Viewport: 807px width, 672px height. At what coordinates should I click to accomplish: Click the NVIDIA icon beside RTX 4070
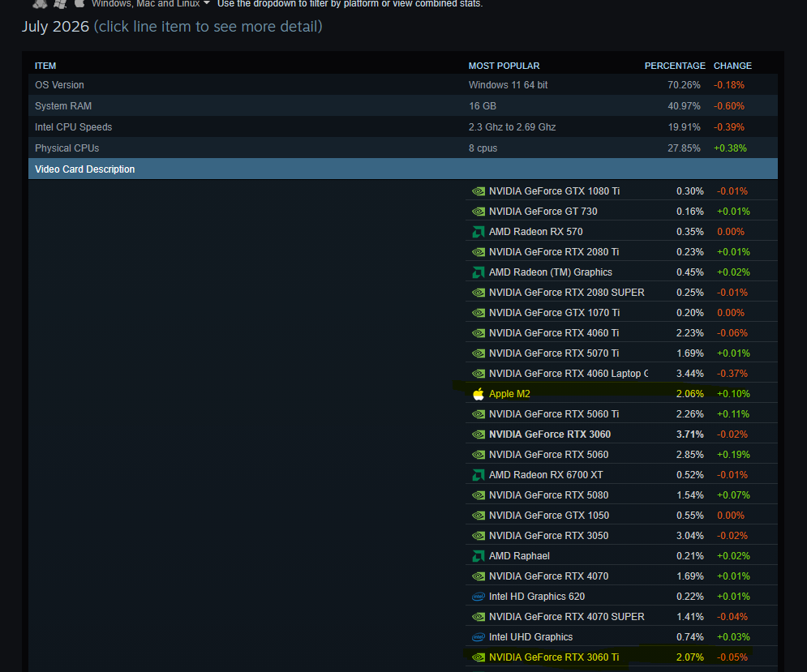(x=479, y=576)
